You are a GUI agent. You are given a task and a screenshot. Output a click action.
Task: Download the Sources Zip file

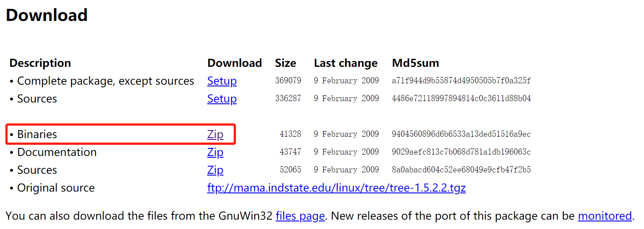pos(215,170)
